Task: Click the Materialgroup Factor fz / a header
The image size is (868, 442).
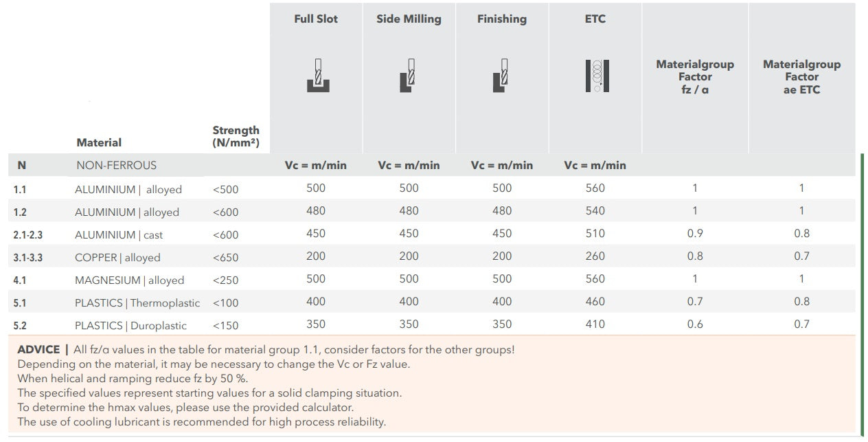Action: tap(695, 77)
